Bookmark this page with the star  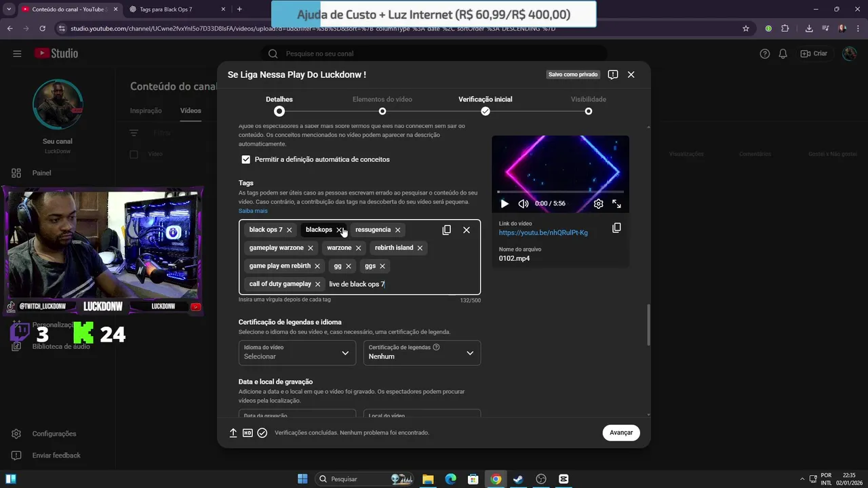click(x=746, y=28)
